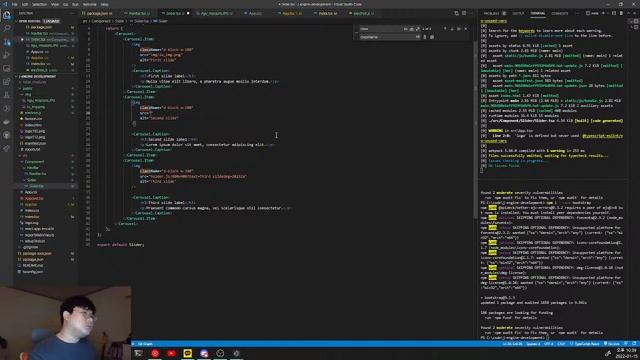The width and height of the screenshot is (640, 360).
Task: Toggle Use Regular Expression in find widget
Action: pyautogui.click(x=418, y=29)
